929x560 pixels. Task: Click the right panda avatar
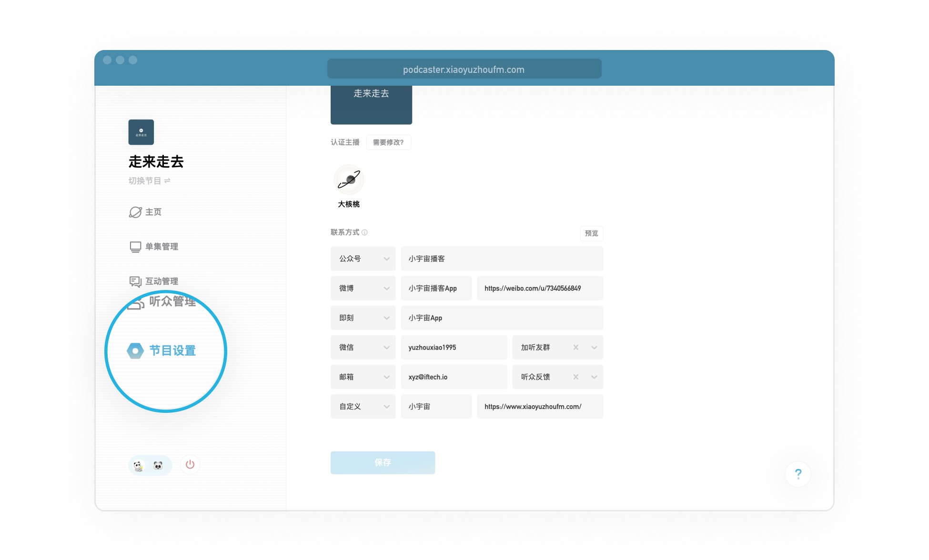(158, 465)
